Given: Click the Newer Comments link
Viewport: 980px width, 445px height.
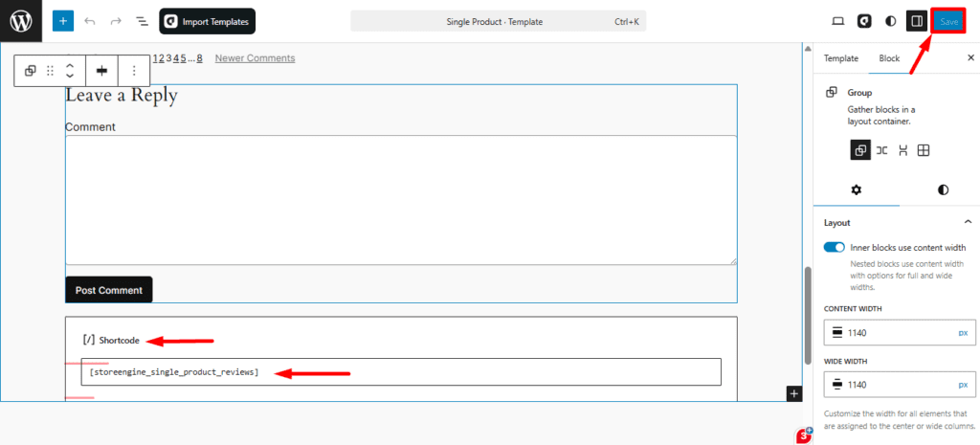Looking at the screenshot, I should [255, 58].
